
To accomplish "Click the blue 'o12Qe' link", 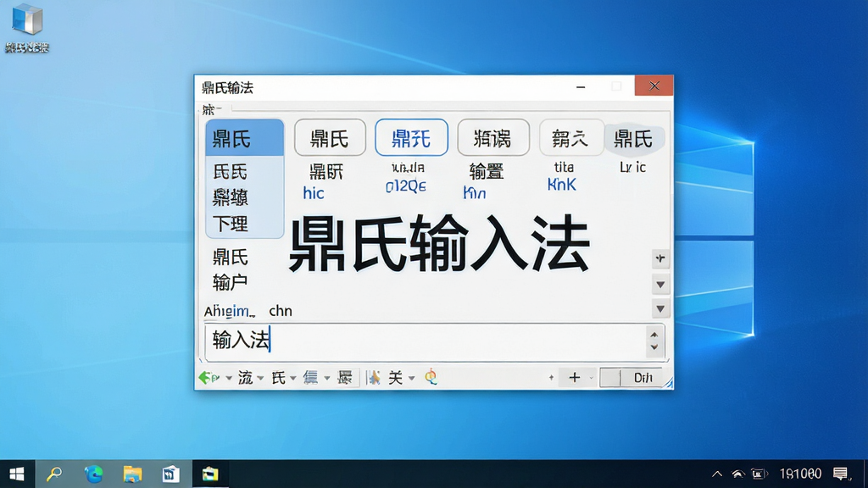I will tap(406, 186).
